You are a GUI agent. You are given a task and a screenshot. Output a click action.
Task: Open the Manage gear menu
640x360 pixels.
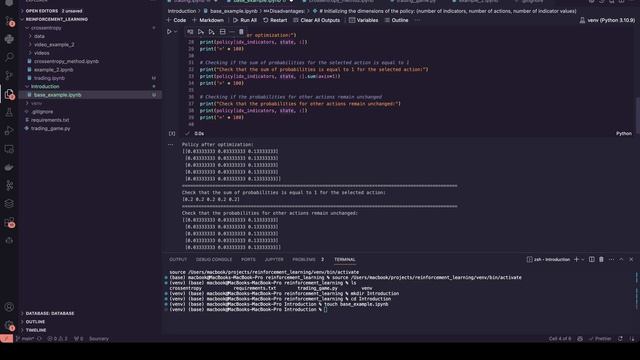click(x=9, y=325)
